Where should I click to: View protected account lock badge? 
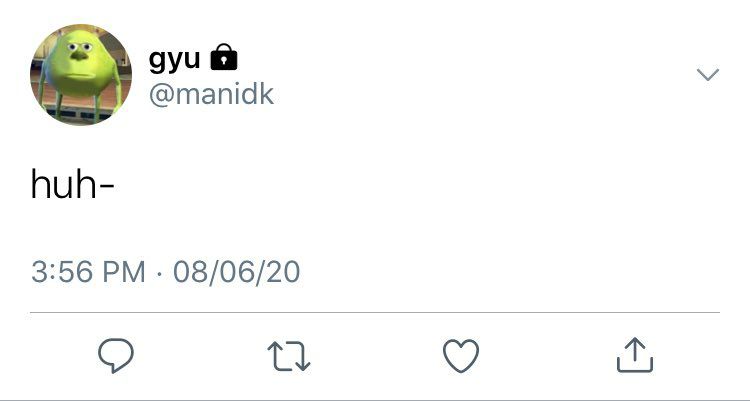pos(224,57)
